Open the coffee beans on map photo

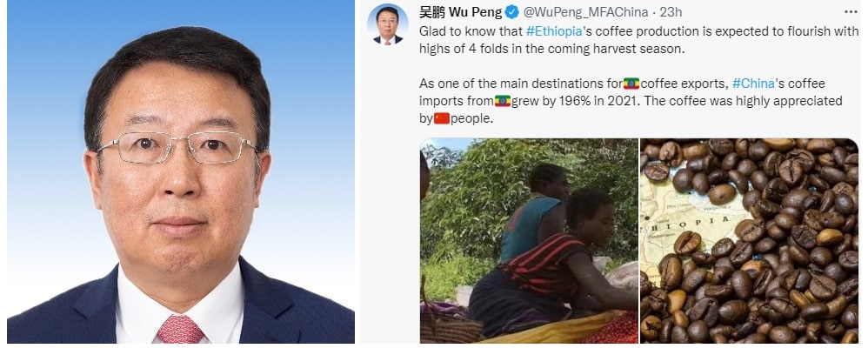[750, 241]
